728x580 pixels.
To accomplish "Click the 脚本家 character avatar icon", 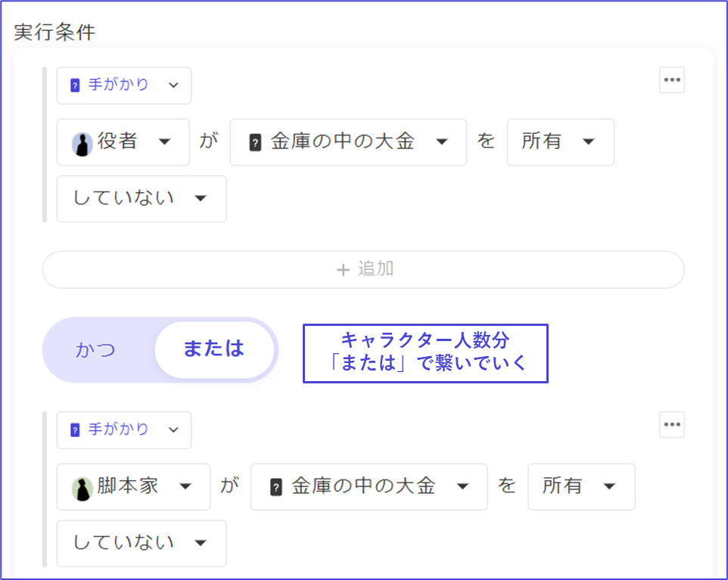I will point(82,487).
